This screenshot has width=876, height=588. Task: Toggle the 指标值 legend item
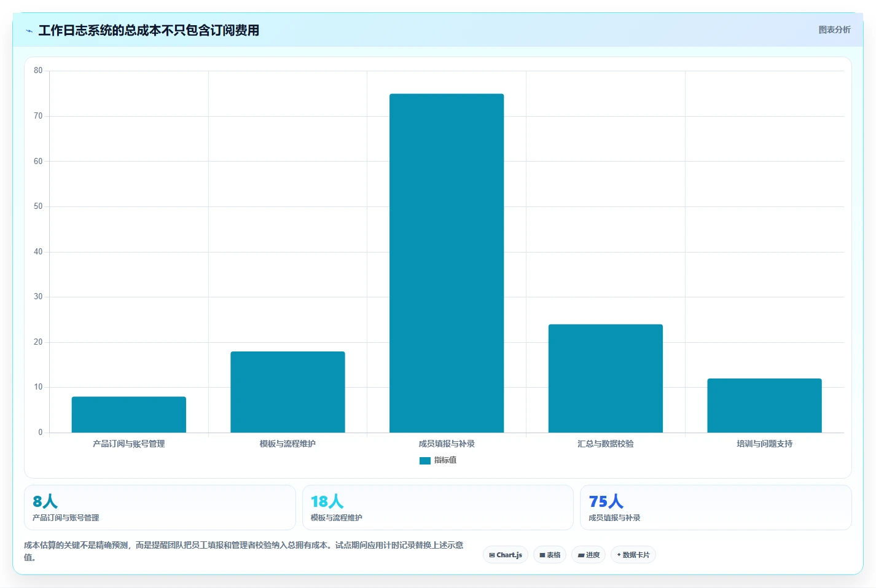(437, 460)
